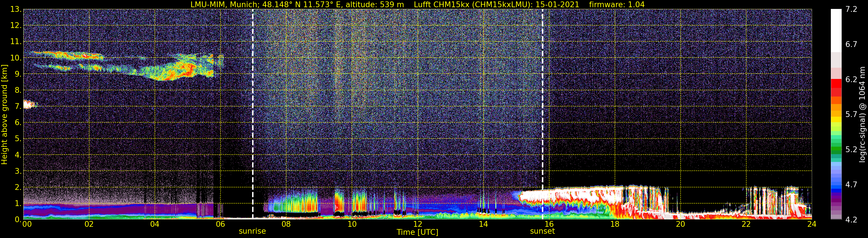Viewport: 868px width, 238px height.
Task: Click the Height above ground [km] axis label
Action: click(x=4, y=114)
